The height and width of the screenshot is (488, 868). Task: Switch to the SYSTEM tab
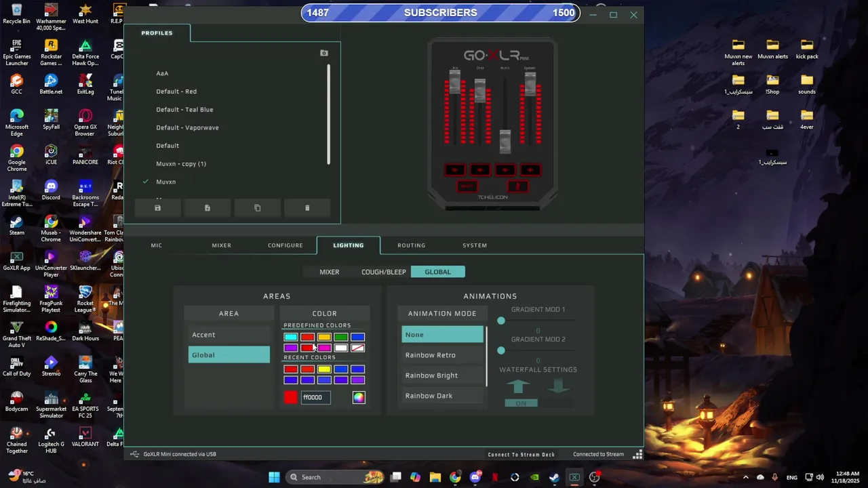click(x=475, y=245)
